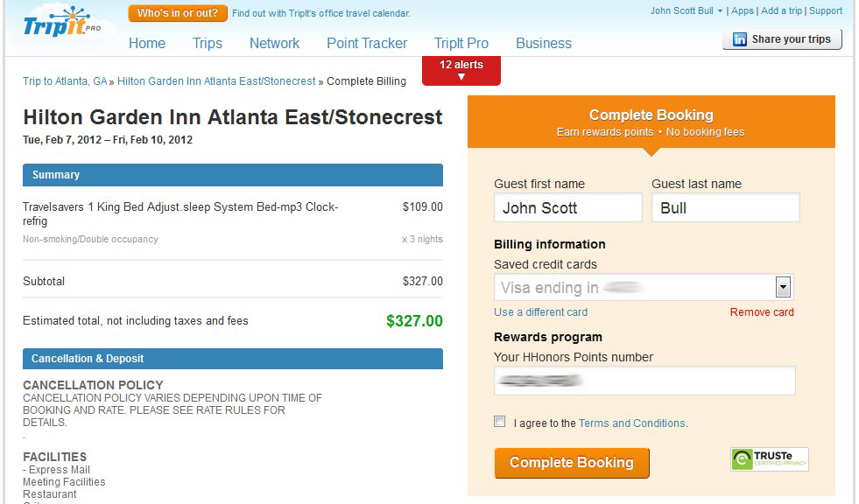Viewport: 859px width, 504px height.
Task: Click the TRUSTe certified privacy badge
Action: (769, 459)
